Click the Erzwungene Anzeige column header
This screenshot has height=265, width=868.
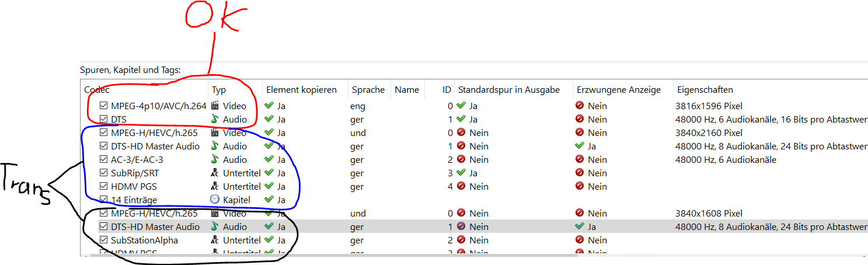tap(619, 90)
